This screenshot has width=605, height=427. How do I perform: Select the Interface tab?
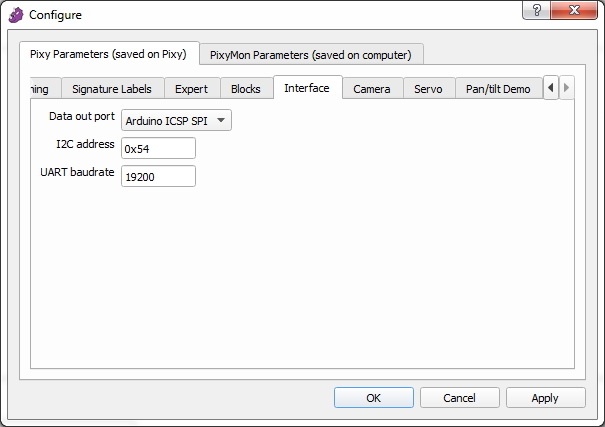(307, 88)
